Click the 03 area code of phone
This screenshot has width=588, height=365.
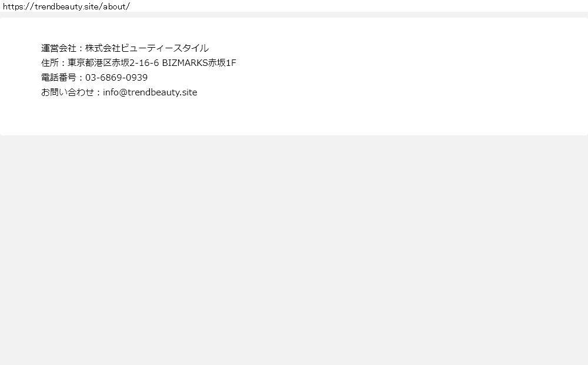point(90,77)
